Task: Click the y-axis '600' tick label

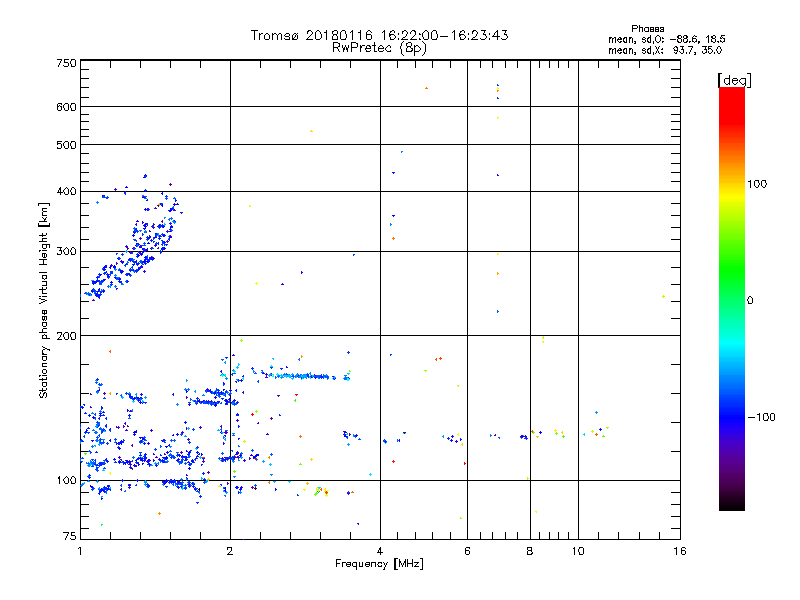Action: pyautogui.click(x=66, y=107)
